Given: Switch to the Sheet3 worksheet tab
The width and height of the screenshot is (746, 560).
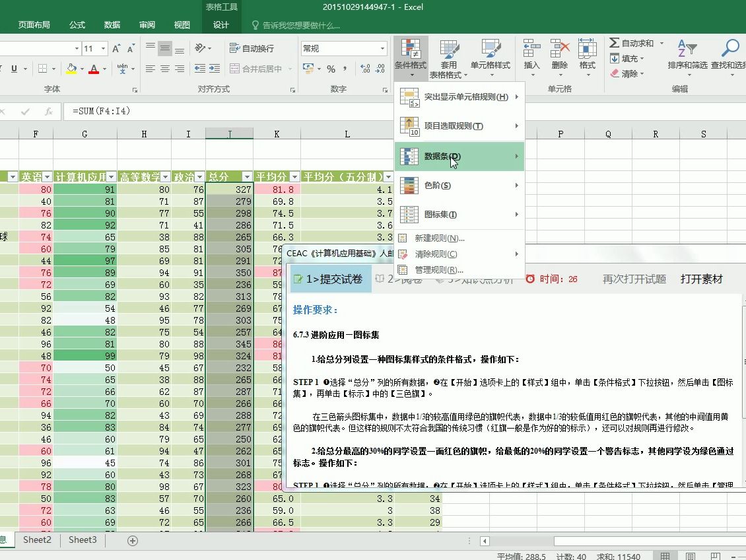Looking at the screenshot, I should [x=82, y=540].
